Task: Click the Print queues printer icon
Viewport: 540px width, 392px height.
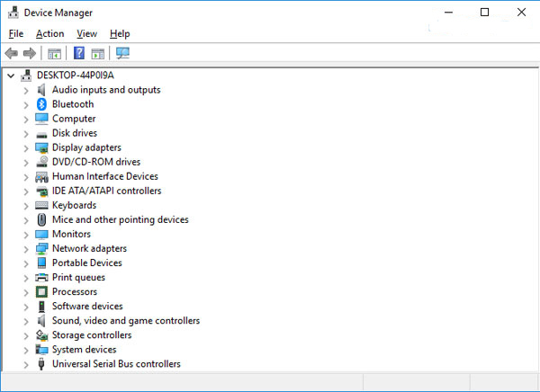Action: (41, 278)
